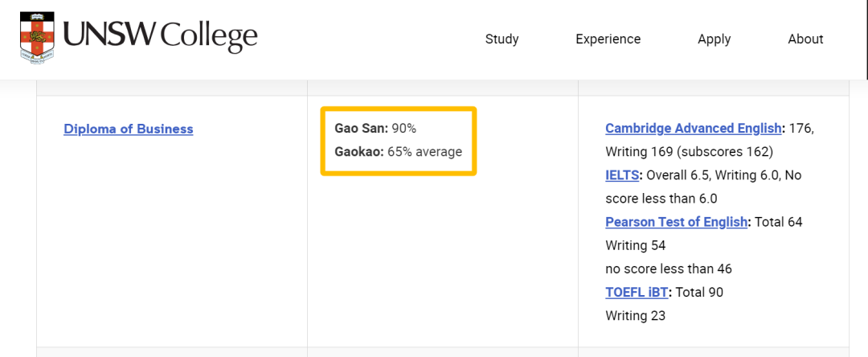Follow the TOEFL iBT link
The width and height of the screenshot is (868, 357).
(x=637, y=292)
